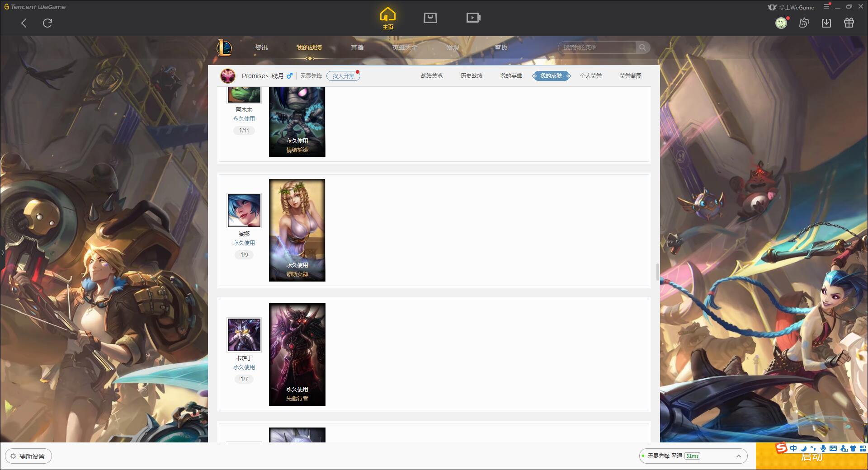This screenshot has height=470, width=868.
Task: Click the Promise丶残月 username
Action: tap(263, 76)
